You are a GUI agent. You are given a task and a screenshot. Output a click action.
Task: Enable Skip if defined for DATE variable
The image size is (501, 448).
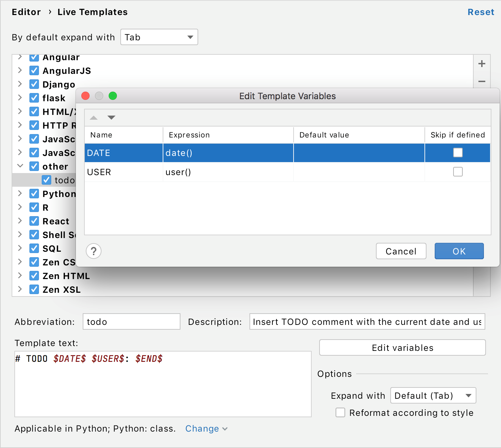tap(458, 153)
